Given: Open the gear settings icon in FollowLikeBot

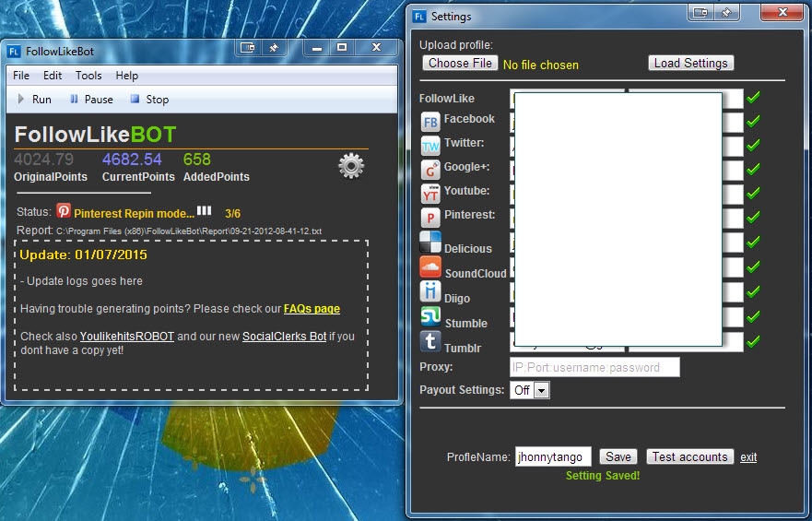Looking at the screenshot, I should coord(351,166).
